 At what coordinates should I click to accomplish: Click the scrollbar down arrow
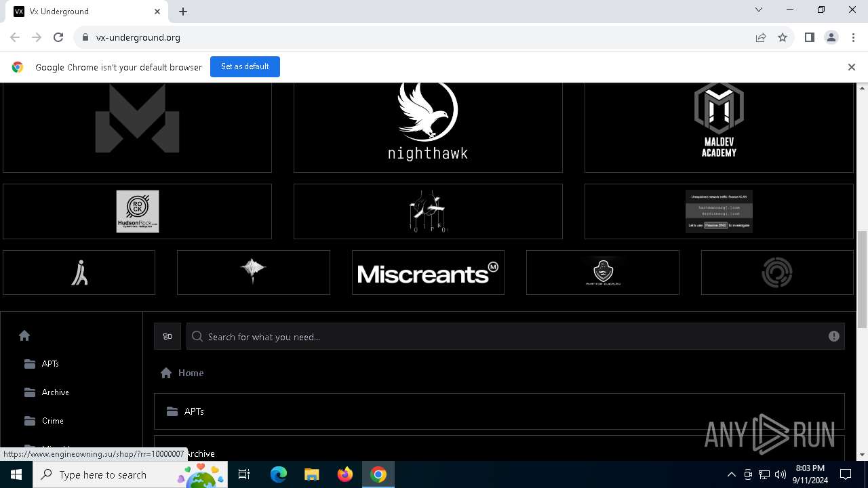pyautogui.click(x=863, y=455)
